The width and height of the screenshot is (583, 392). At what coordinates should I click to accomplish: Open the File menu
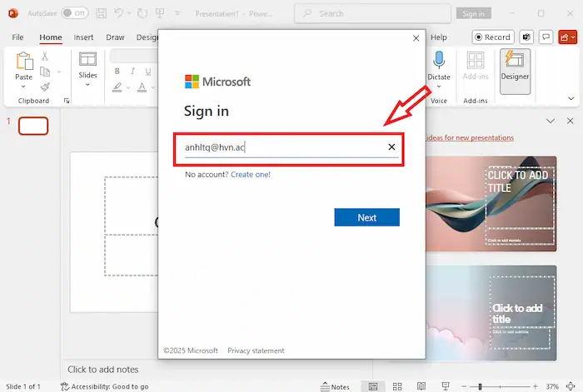click(17, 37)
